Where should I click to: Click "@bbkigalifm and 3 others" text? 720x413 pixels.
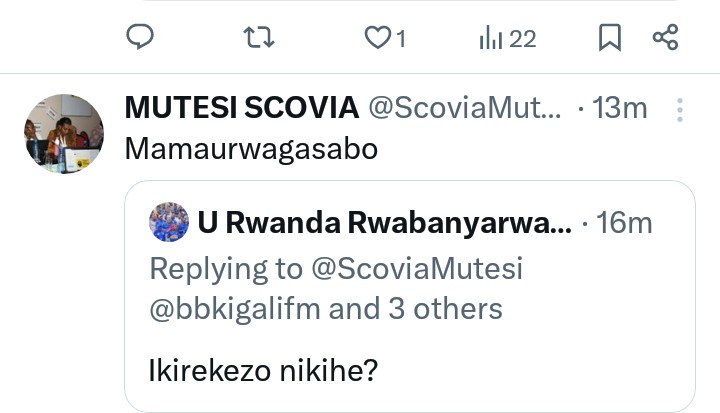326,309
